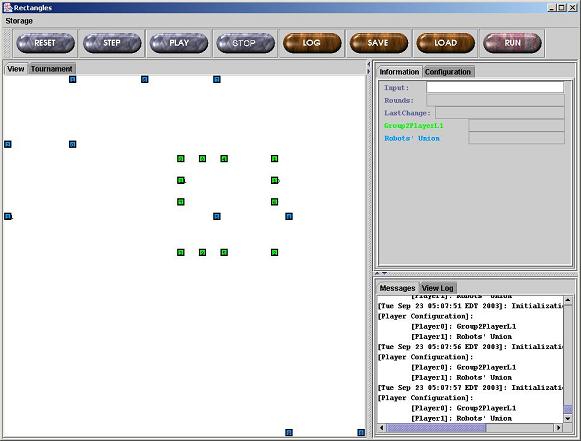The height and width of the screenshot is (441, 581).
Task: Open the LOG toolbar button
Action: [x=312, y=43]
